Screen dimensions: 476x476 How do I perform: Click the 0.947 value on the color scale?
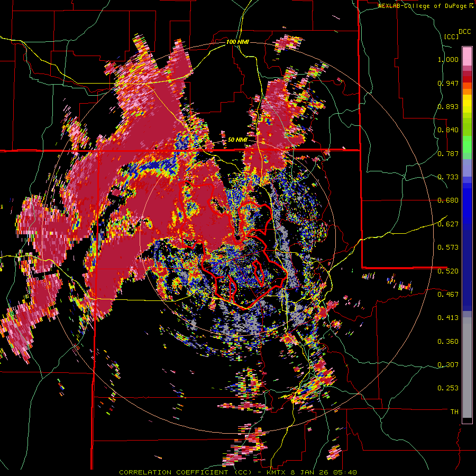(x=448, y=83)
